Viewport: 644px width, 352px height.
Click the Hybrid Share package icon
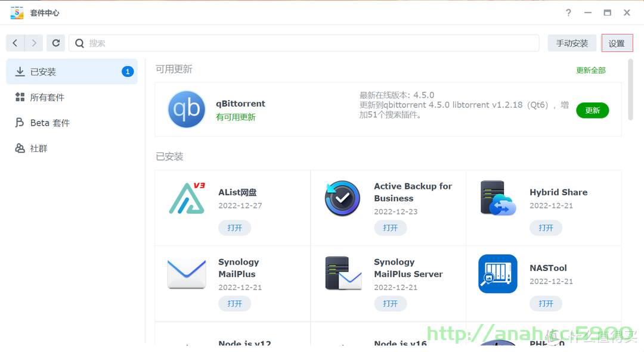pyautogui.click(x=498, y=198)
